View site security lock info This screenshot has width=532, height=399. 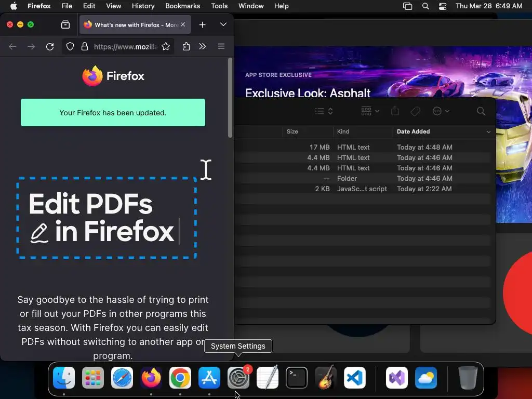[x=85, y=46]
